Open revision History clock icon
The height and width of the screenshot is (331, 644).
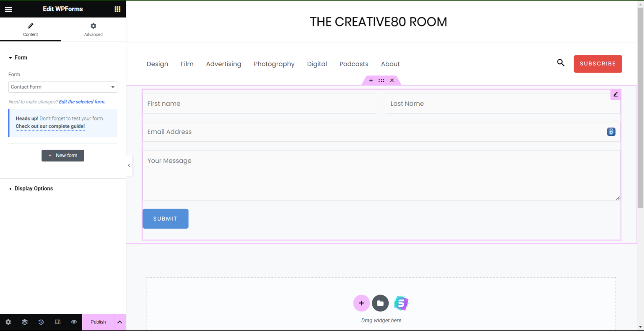41,322
